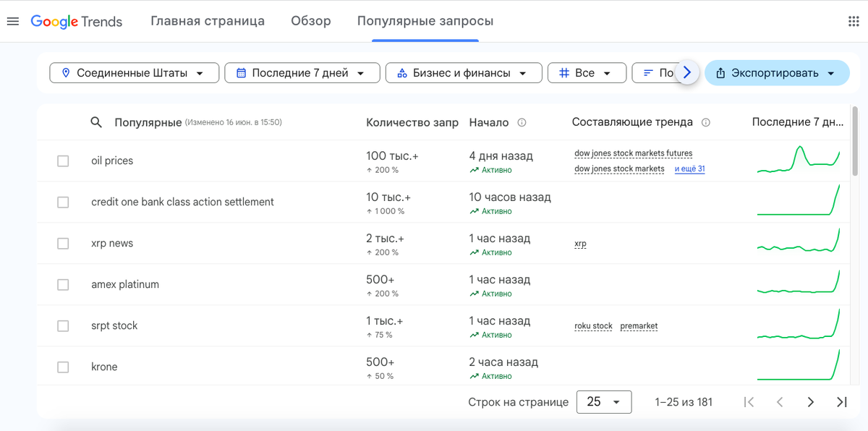
Task: Open the srpt stock trend chart thumbnail
Action: [x=798, y=325]
